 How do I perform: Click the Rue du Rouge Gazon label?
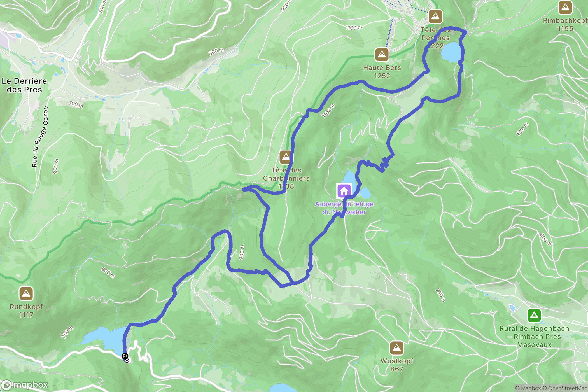[x=40, y=137]
